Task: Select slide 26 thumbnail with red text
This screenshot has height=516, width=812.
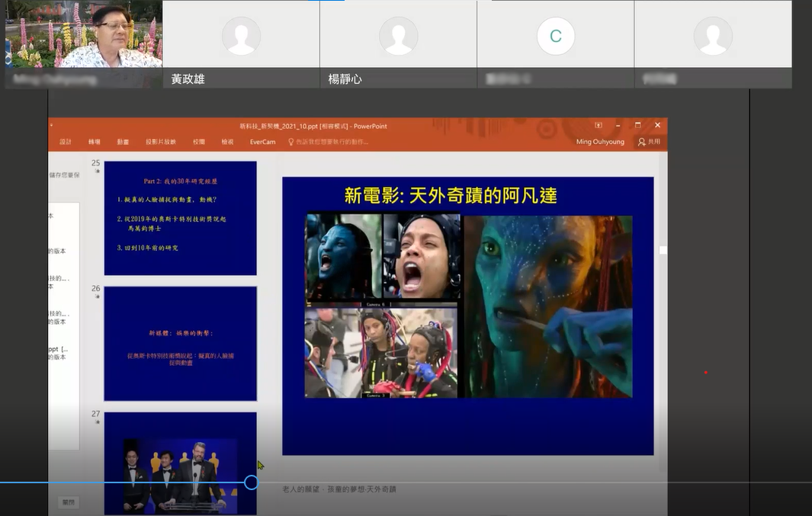Action: coord(180,344)
